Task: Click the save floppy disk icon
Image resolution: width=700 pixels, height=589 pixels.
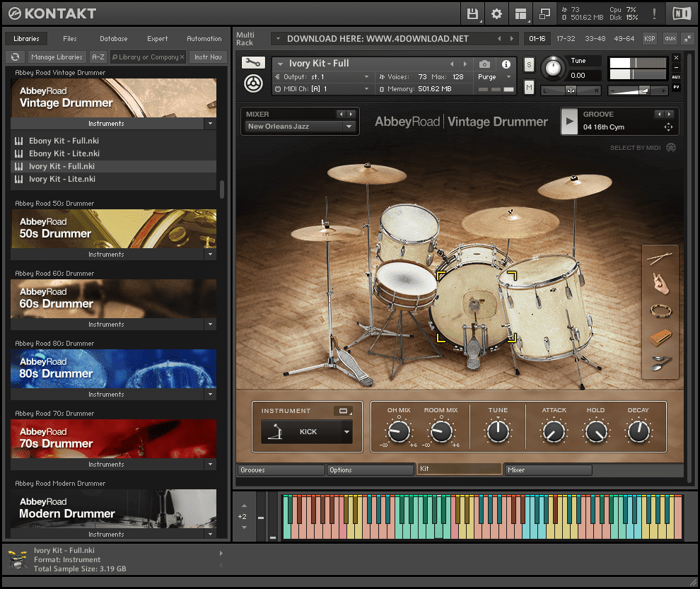Action: (472, 13)
